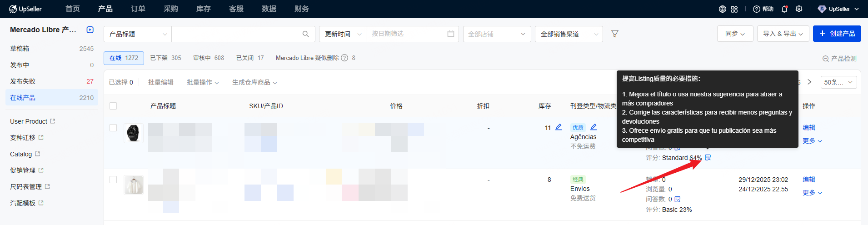Click the date range filter field

coord(412,34)
